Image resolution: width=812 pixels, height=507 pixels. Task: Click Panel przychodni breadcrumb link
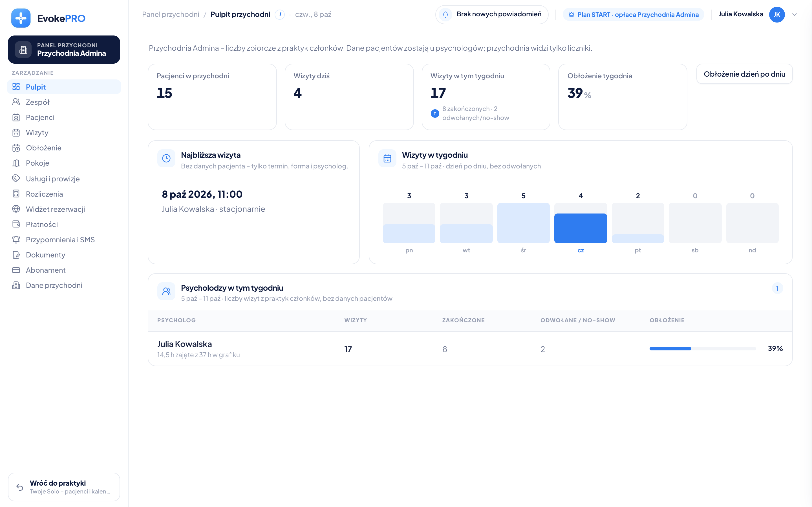click(171, 14)
